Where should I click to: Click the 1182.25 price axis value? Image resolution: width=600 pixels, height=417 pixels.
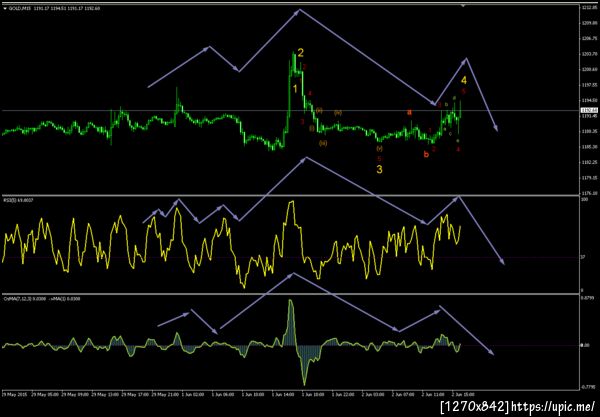coord(589,162)
